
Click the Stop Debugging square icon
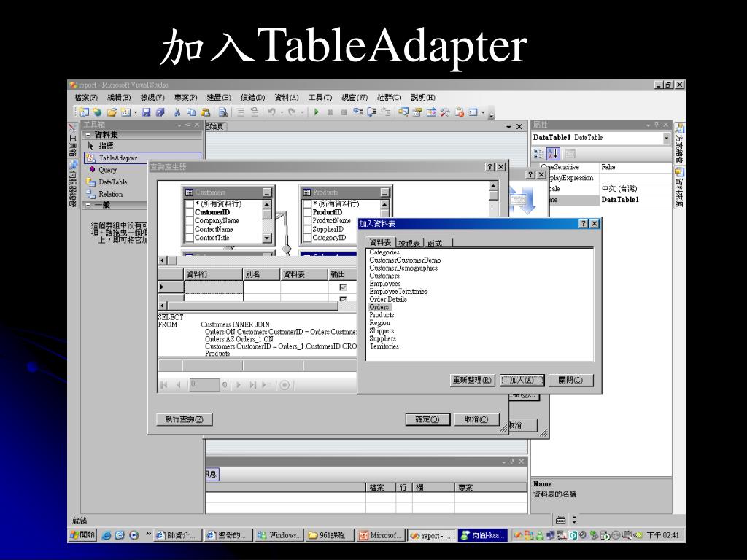point(344,112)
